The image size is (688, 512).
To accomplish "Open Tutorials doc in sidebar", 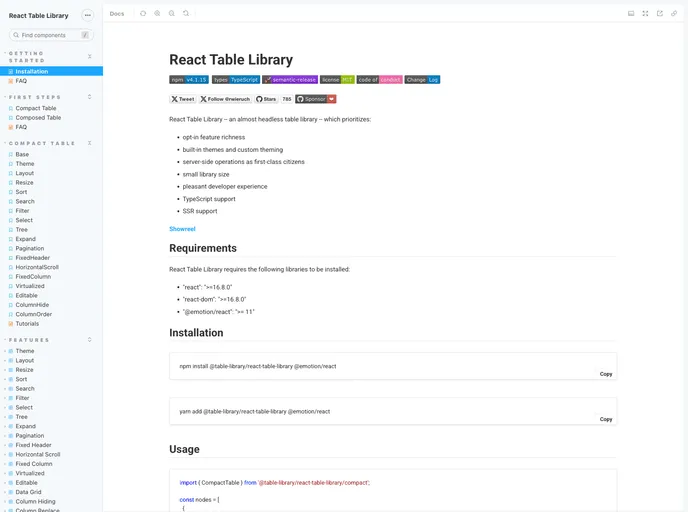I will tap(27, 323).
